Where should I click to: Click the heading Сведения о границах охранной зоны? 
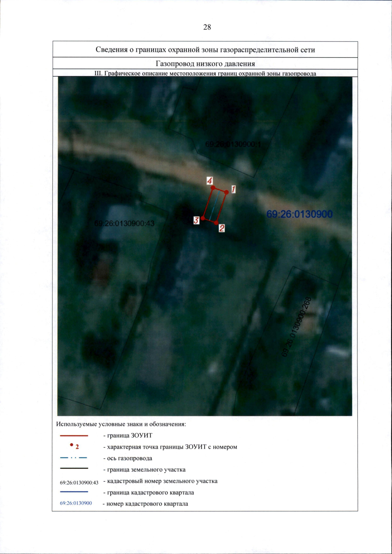205,50
